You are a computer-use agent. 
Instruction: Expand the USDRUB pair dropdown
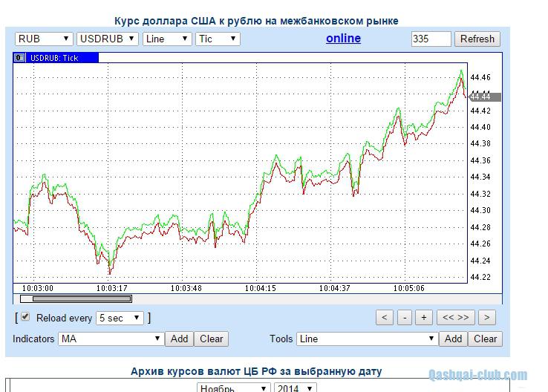[x=108, y=39]
